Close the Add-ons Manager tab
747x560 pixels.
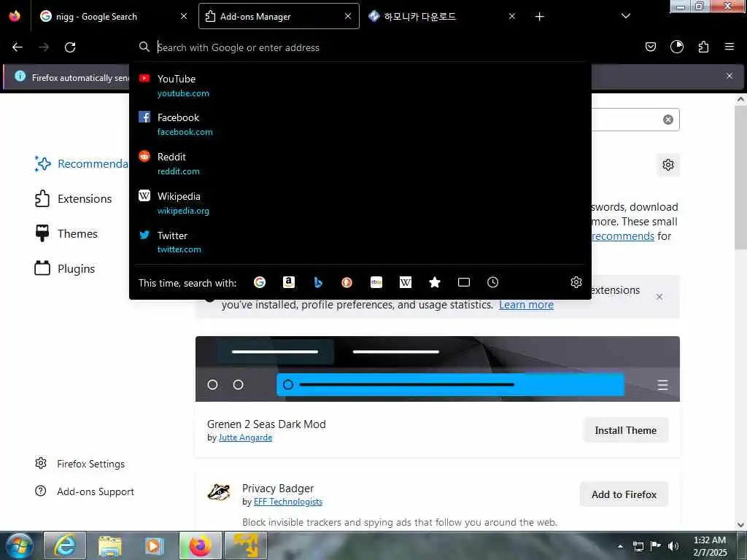(348, 16)
